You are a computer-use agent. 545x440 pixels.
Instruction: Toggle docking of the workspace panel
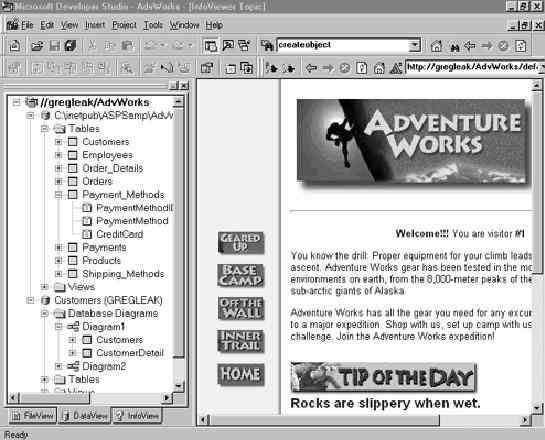pyautogui.click(x=174, y=85)
